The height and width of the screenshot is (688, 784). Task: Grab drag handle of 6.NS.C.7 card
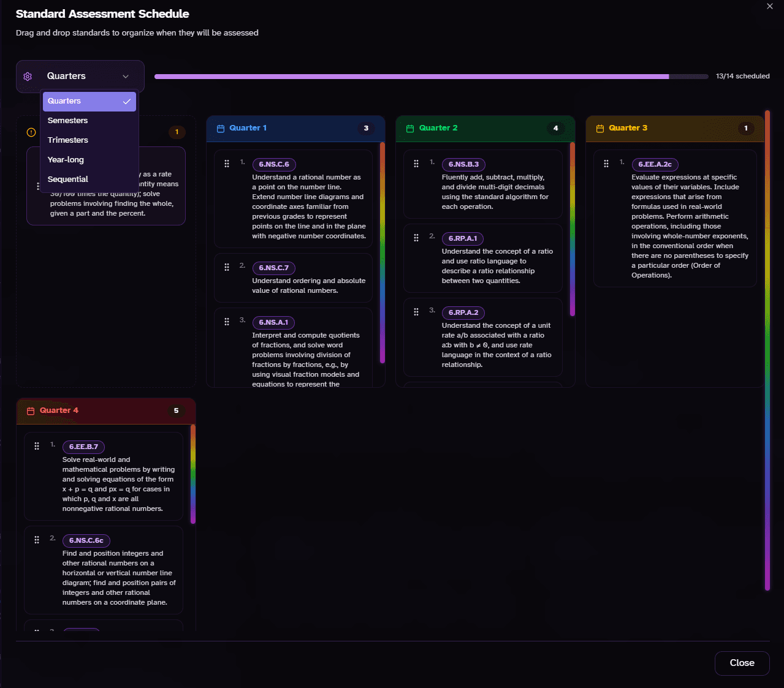[x=227, y=267]
